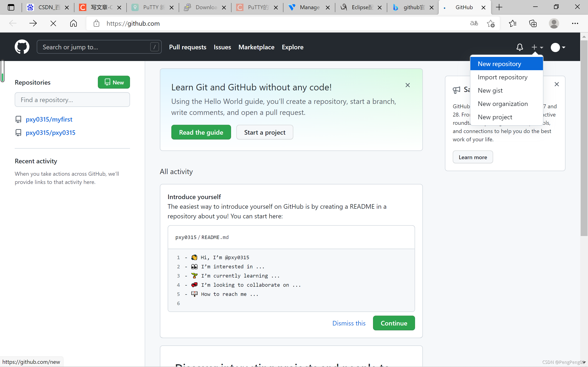Open the pxy0315/myfirst repository link
The image size is (588, 367).
pos(49,120)
